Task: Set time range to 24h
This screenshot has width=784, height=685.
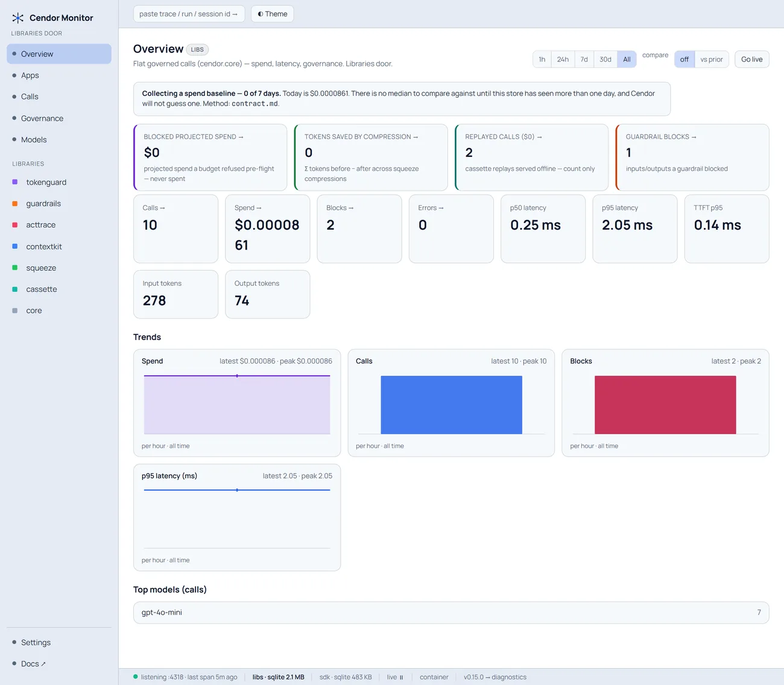Action: click(x=563, y=59)
